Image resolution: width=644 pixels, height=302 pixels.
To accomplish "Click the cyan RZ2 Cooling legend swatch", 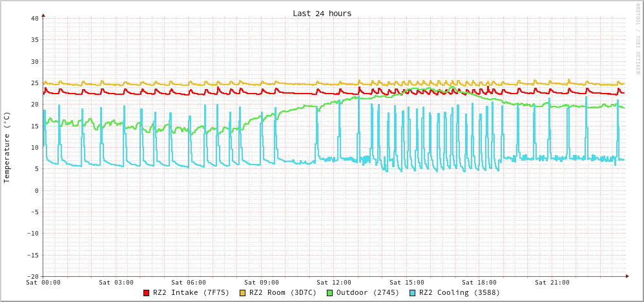I will (x=413, y=293).
